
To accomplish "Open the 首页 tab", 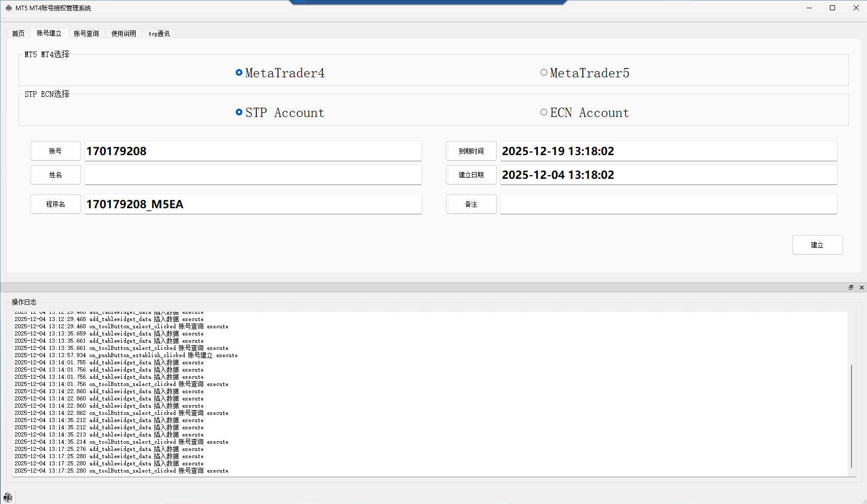I will 19,33.
